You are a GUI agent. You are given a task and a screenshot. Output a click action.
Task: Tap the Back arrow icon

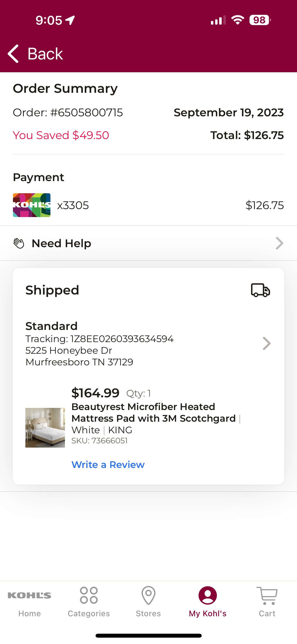click(x=13, y=54)
